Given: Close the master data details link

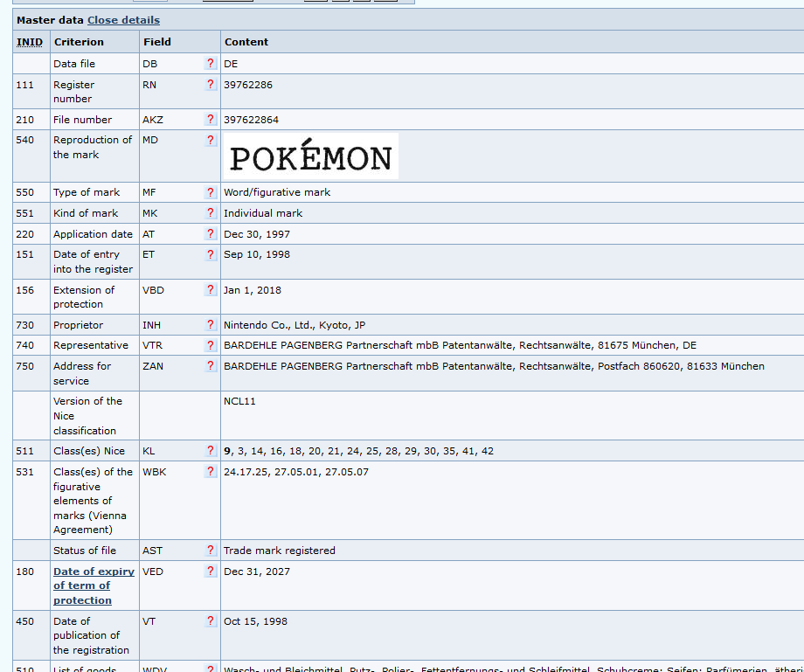Looking at the screenshot, I should [x=123, y=20].
